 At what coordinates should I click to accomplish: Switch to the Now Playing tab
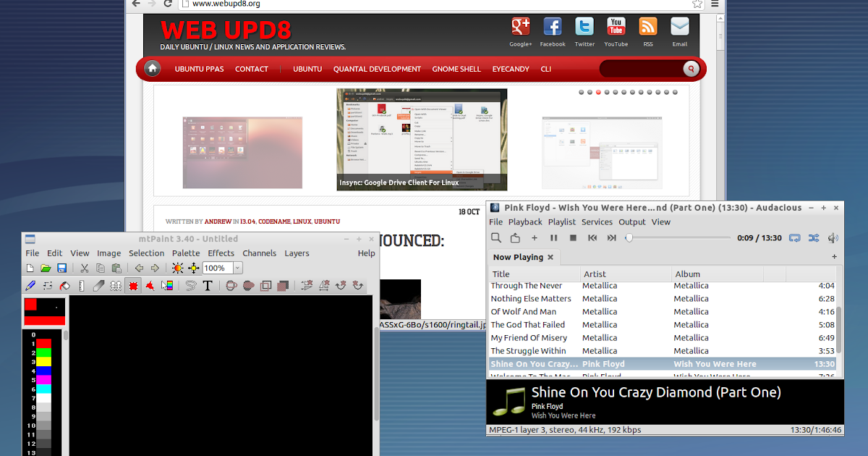click(519, 257)
